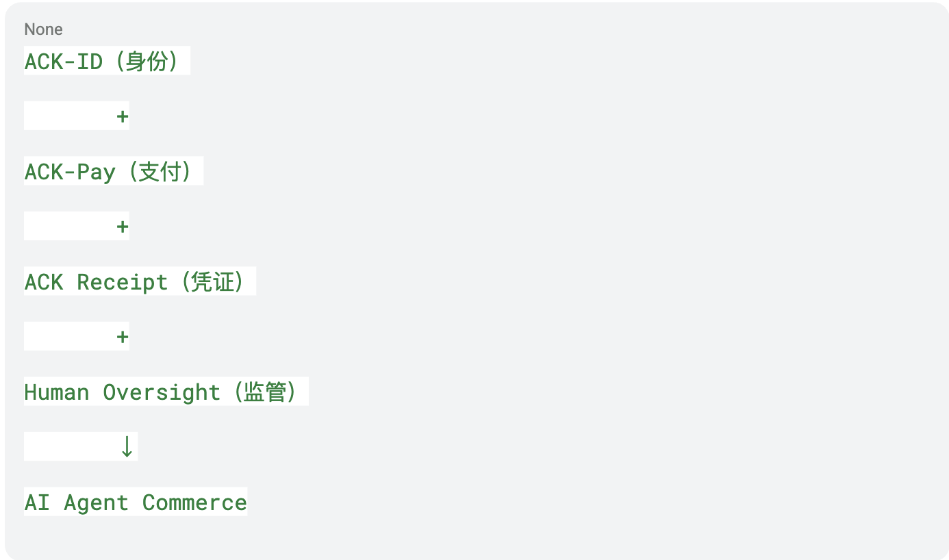The height and width of the screenshot is (560, 949).
Task: Click the Chinese text 身份
Action: click(x=147, y=61)
